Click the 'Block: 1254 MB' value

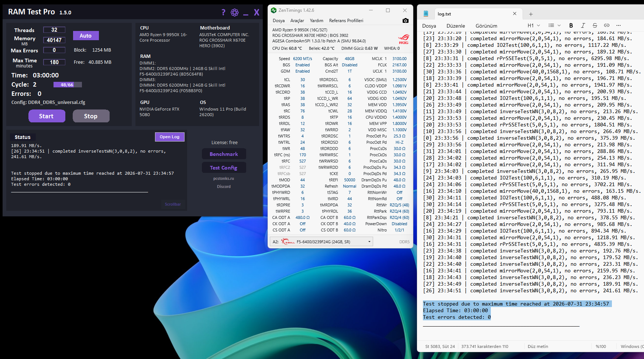[x=92, y=50]
